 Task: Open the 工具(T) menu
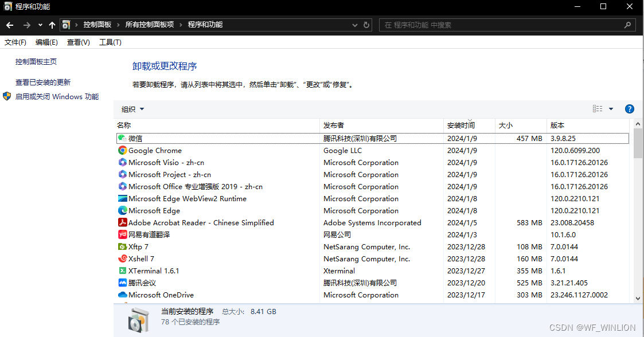111,42
